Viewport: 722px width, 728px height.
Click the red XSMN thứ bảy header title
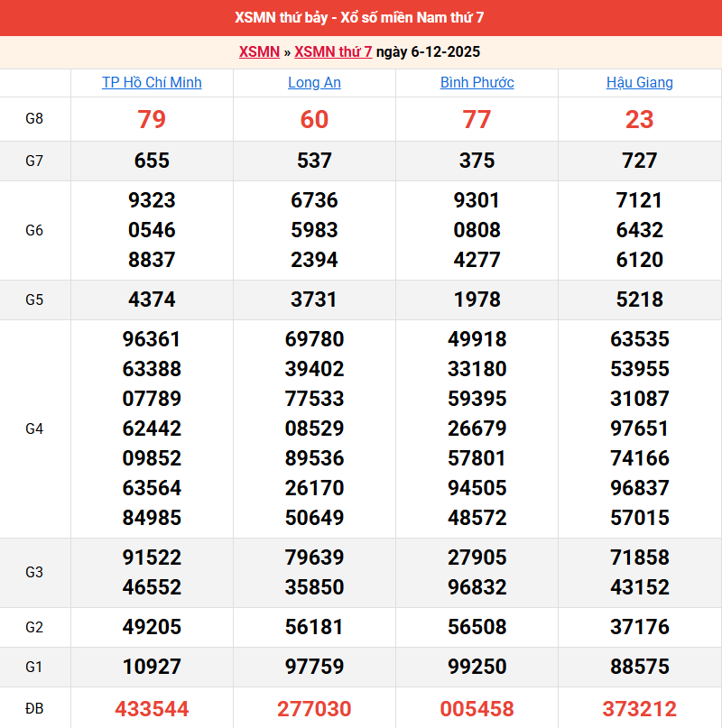[x=361, y=18]
